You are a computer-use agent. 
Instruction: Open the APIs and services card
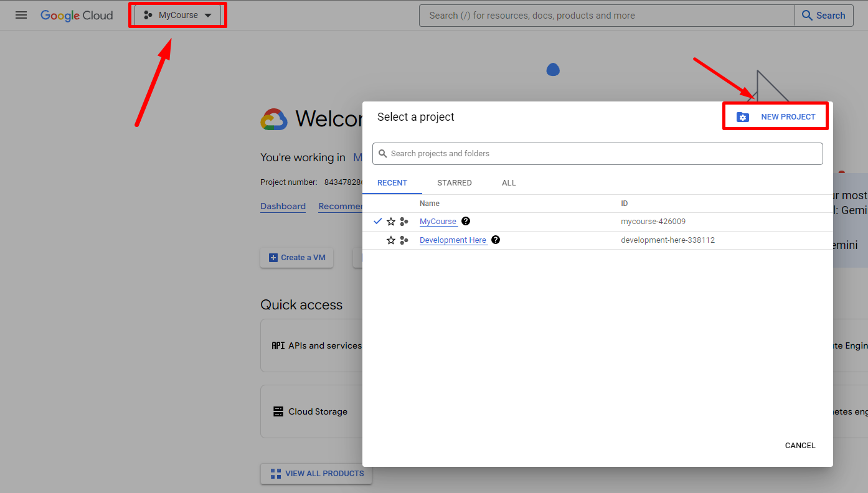pos(311,345)
